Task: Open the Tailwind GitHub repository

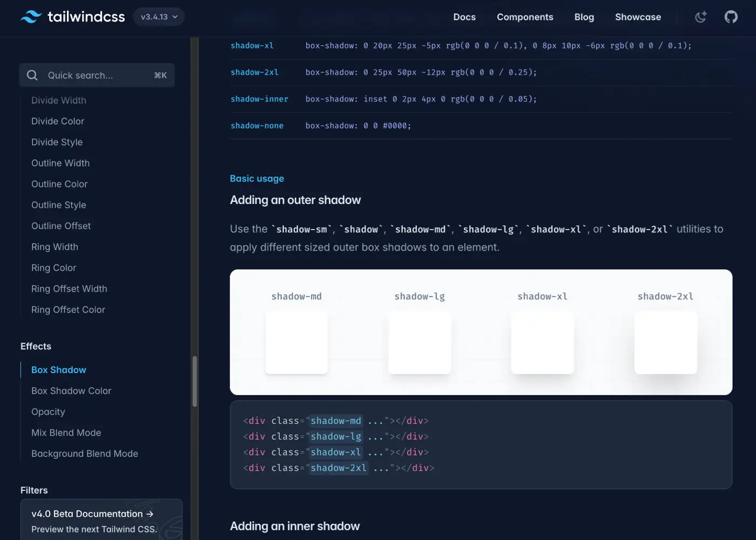Action: click(731, 17)
